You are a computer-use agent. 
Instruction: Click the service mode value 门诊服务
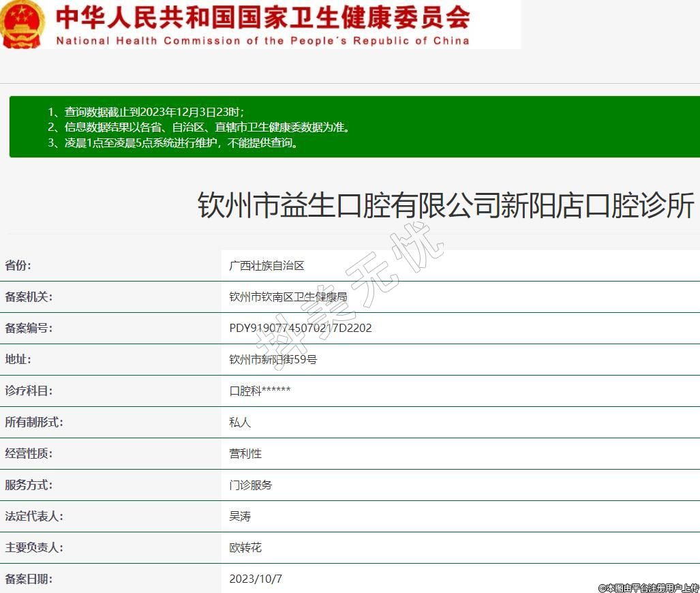click(251, 485)
